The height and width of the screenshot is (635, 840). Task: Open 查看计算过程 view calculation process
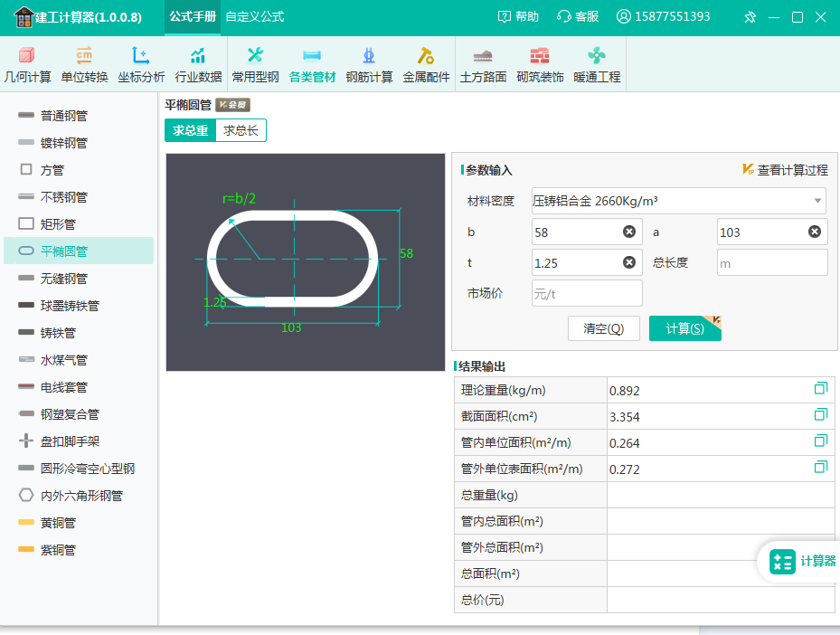pyautogui.click(x=786, y=170)
